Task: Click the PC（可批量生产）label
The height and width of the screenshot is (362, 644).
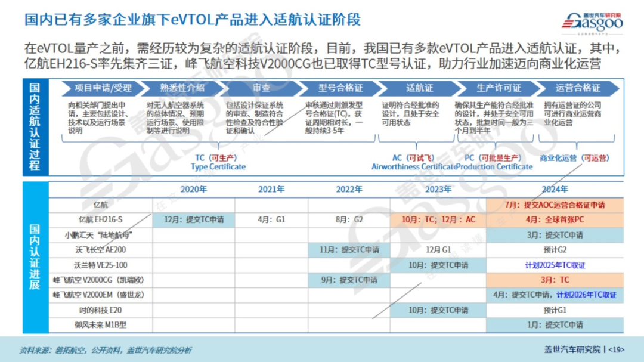Action: [493, 158]
